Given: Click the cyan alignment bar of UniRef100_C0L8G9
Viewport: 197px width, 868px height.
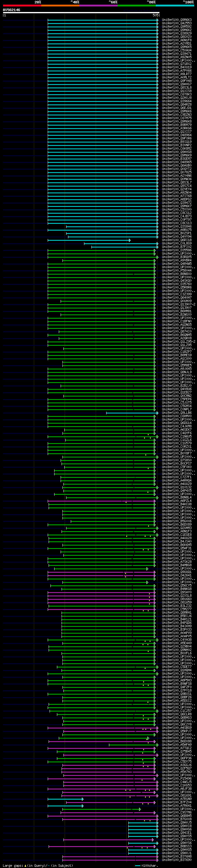Looking at the screenshot, I should point(121,244).
